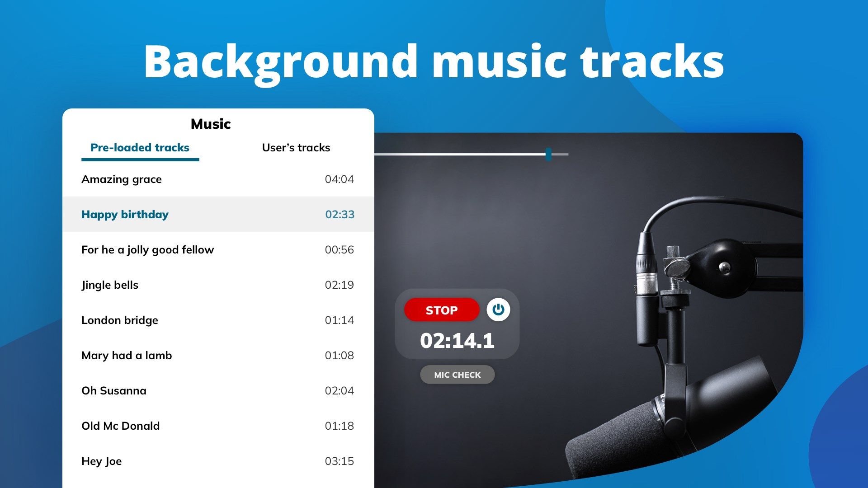The height and width of the screenshot is (488, 868).
Task: Select the Hey Joe track
Action: 218,461
